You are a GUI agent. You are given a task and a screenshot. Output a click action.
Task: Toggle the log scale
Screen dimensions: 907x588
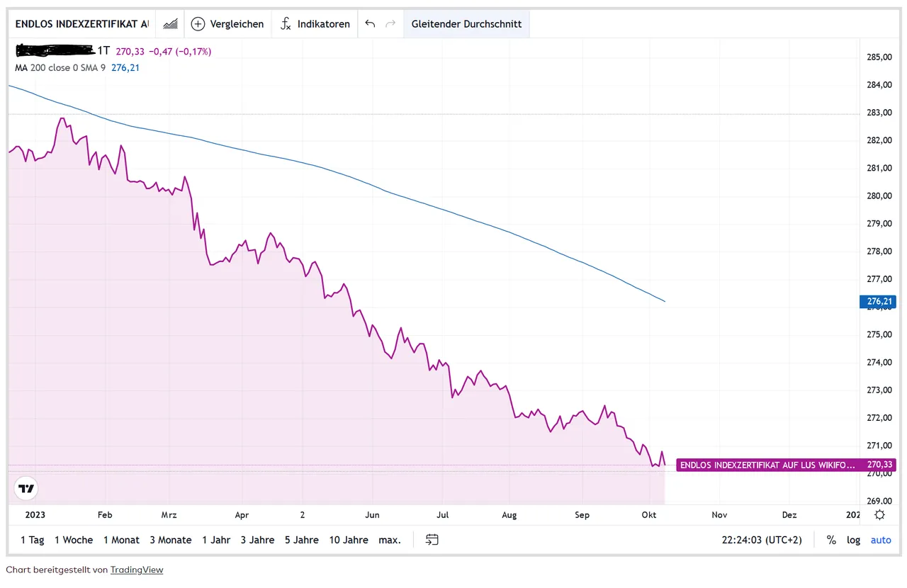[x=854, y=540]
